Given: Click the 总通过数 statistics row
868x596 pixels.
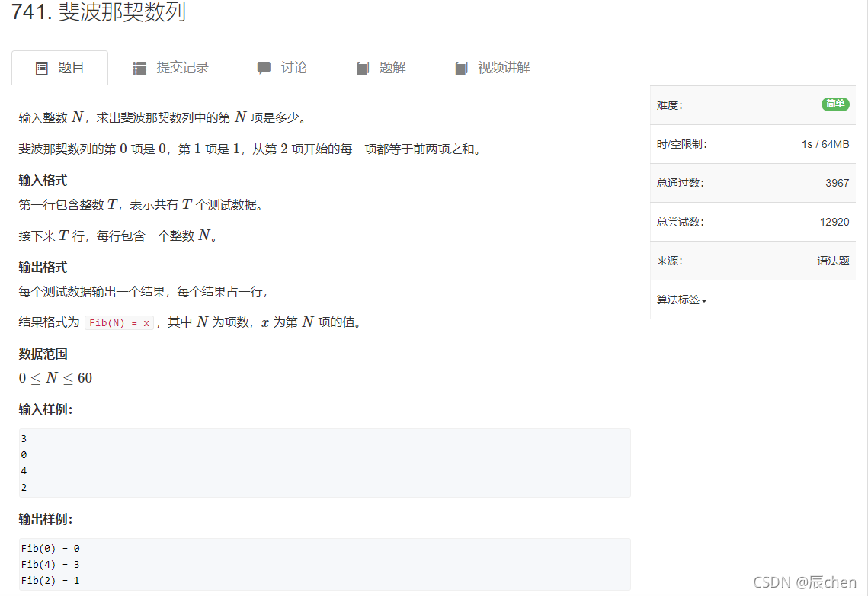Looking at the screenshot, I should [753, 182].
